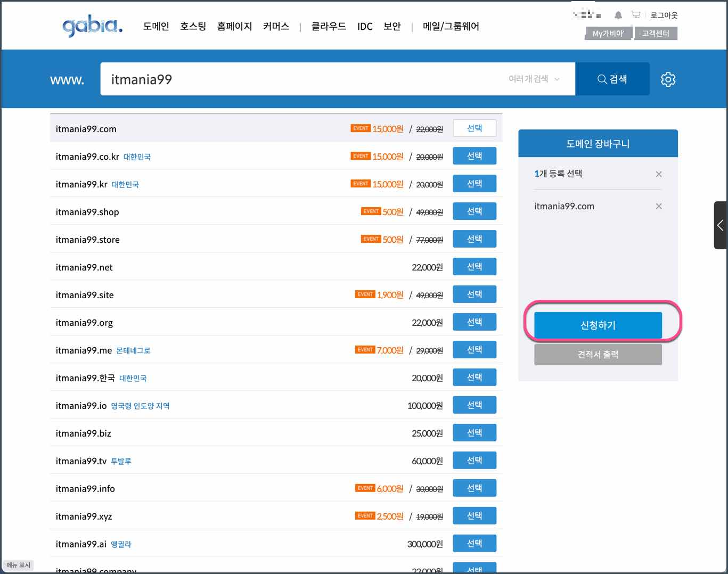Screen dimensions: 728x574
Task: Click the 신청하기 button
Action: [x=598, y=325]
